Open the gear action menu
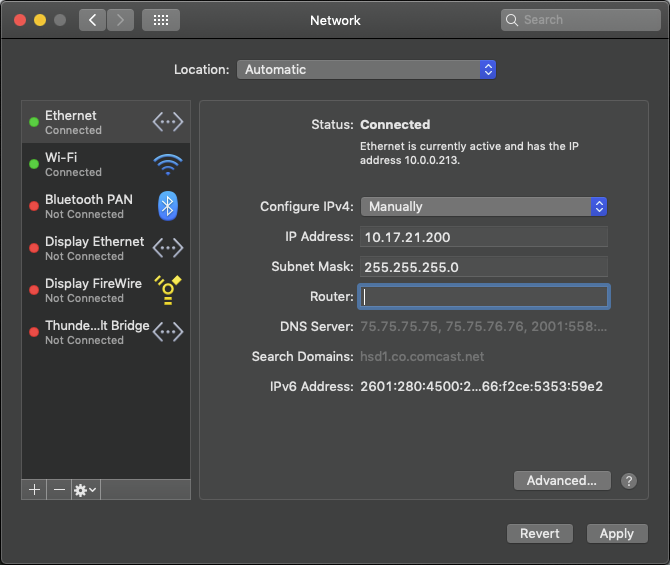670x565 pixels. click(x=85, y=490)
